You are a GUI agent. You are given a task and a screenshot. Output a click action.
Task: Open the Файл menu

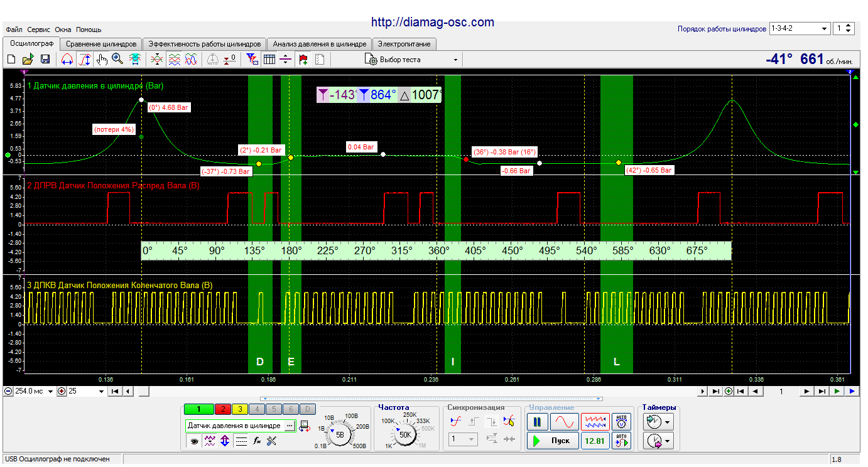tap(13, 30)
